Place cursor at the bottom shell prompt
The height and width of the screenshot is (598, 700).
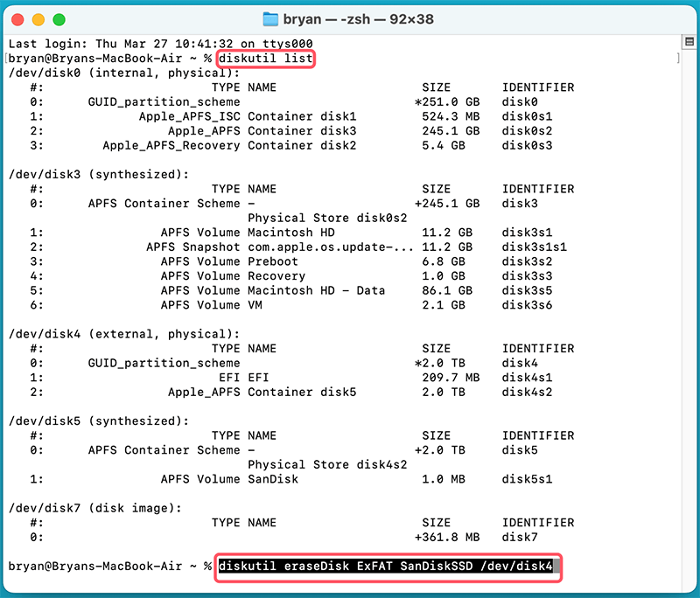point(210,567)
